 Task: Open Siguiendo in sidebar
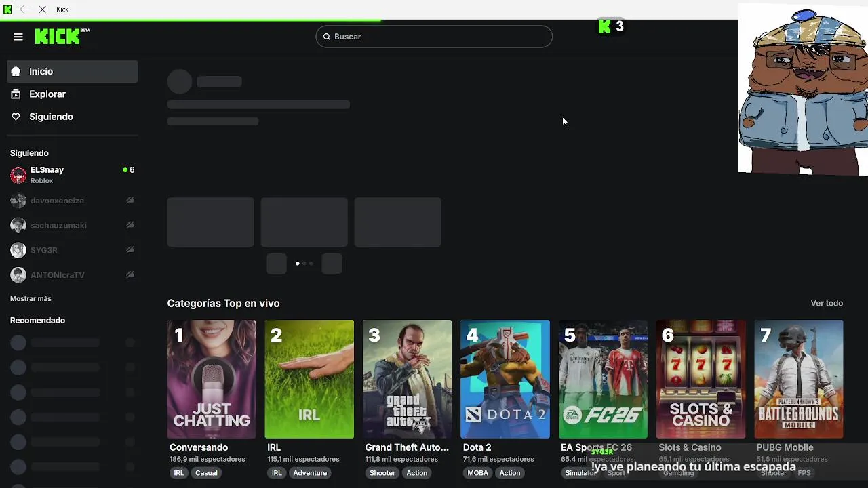pos(73,117)
